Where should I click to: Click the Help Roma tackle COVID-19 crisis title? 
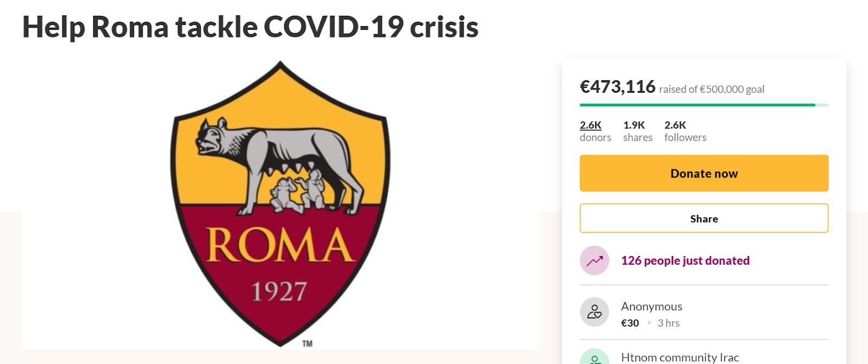point(250,27)
